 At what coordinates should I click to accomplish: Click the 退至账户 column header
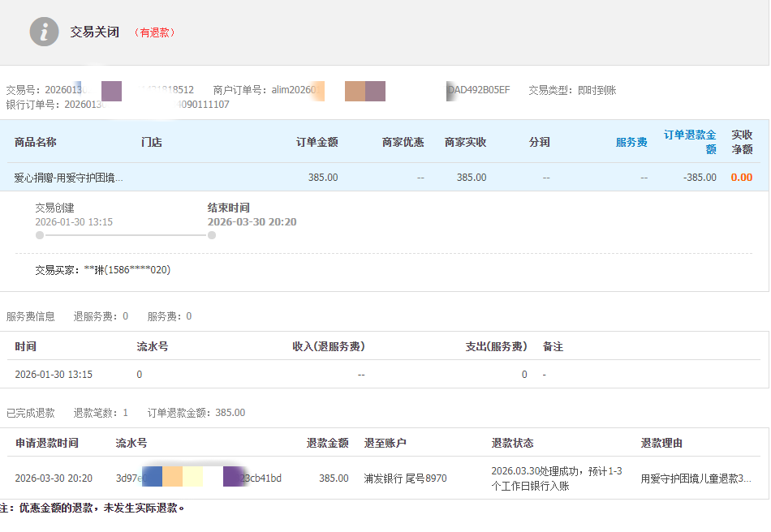coord(385,443)
